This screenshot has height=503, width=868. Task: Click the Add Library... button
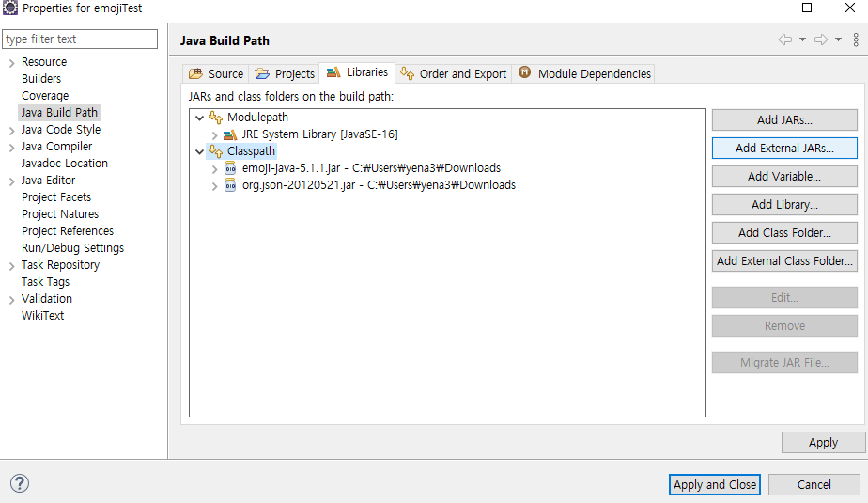[x=784, y=204]
